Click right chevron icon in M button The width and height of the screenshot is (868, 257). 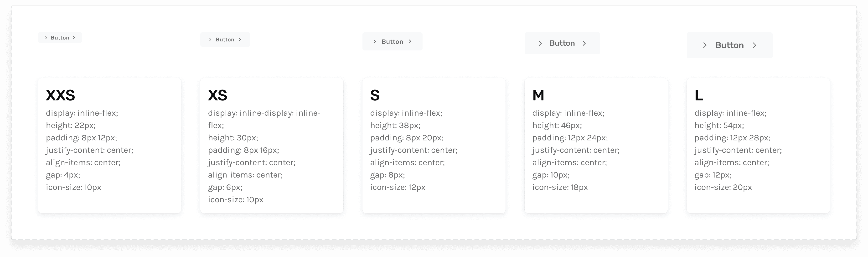click(584, 43)
